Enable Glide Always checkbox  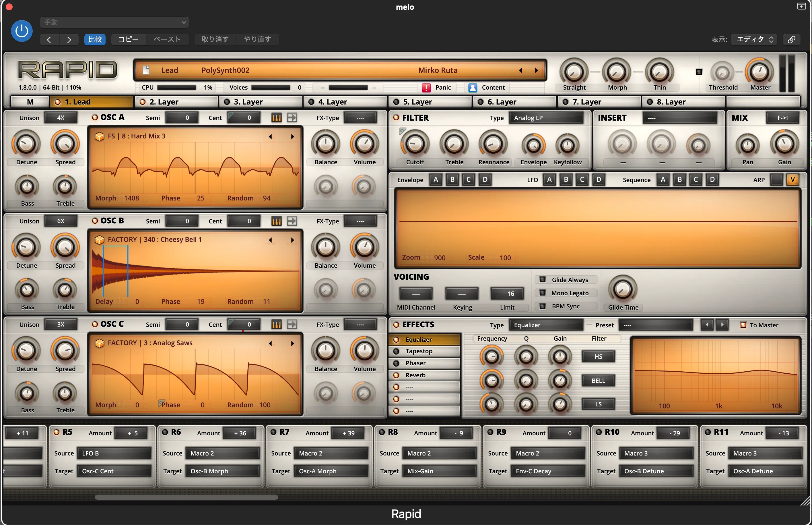tap(543, 279)
